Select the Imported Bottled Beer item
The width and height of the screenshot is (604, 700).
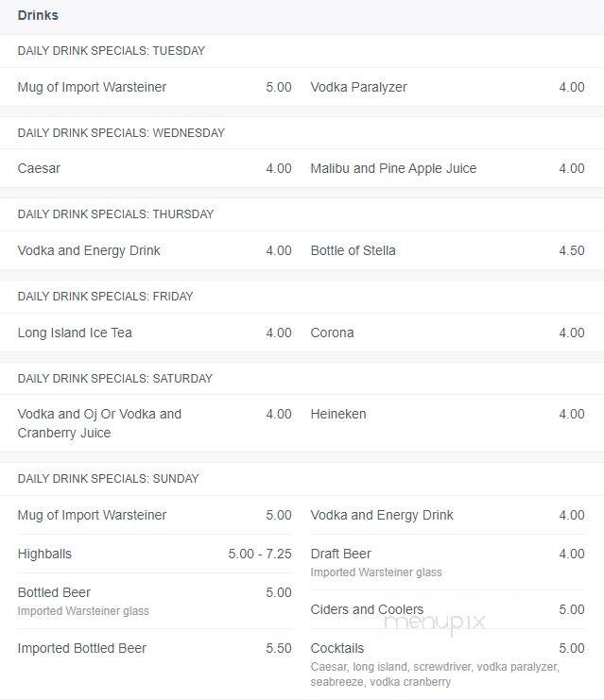coord(155,648)
